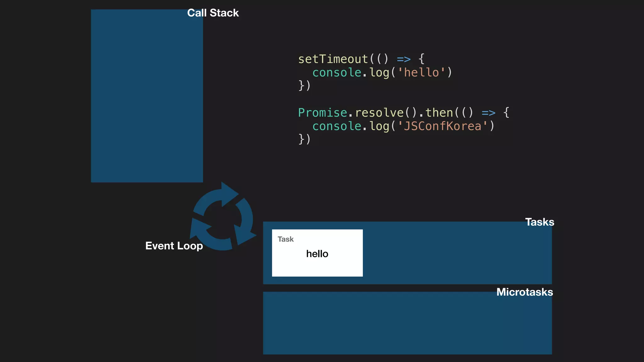Click the word 'hello' inside the task card

(x=317, y=254)
